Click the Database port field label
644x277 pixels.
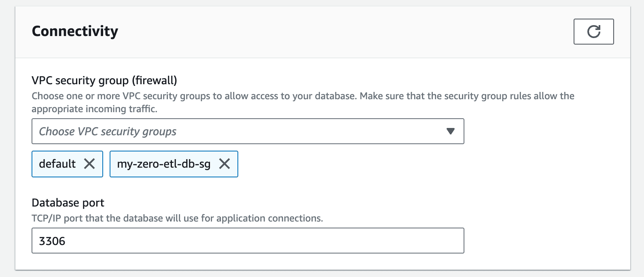coord(68,202)
